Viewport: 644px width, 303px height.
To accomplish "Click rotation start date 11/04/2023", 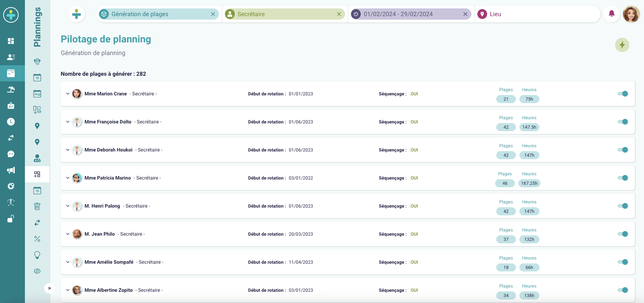I will pyautogui.click(x=301, y=262).
